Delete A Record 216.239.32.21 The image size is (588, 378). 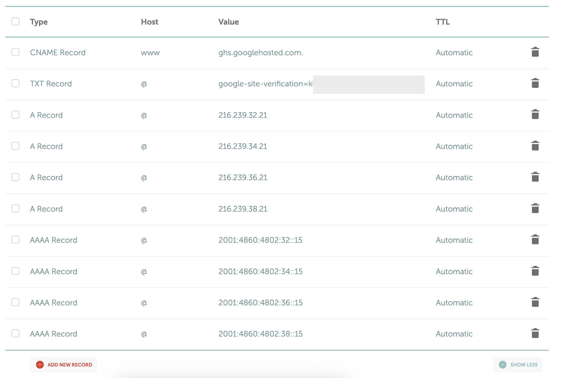[x=535, y=114]
